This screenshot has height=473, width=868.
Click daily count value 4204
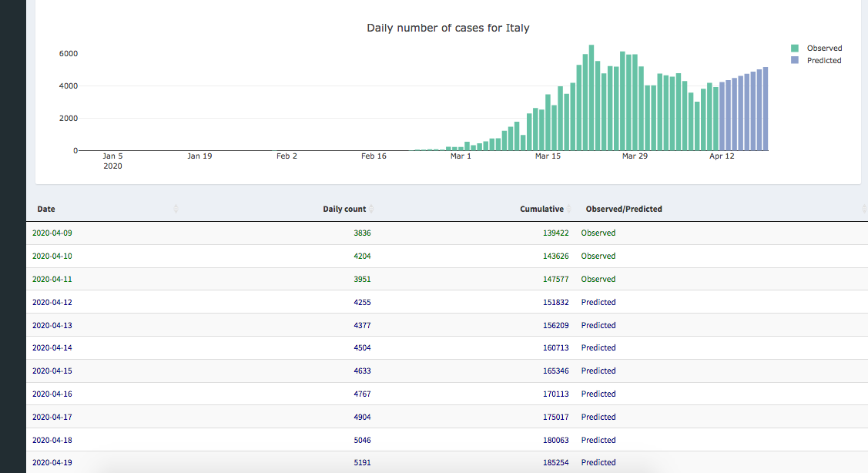[362, 256]
